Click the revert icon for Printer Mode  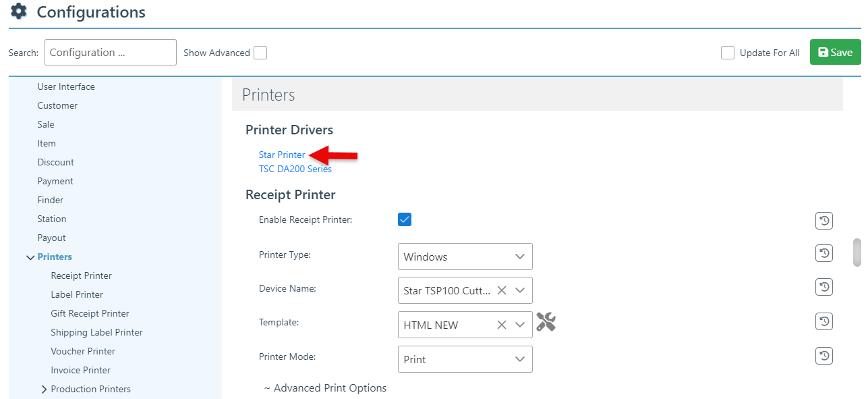coord(823,356)
